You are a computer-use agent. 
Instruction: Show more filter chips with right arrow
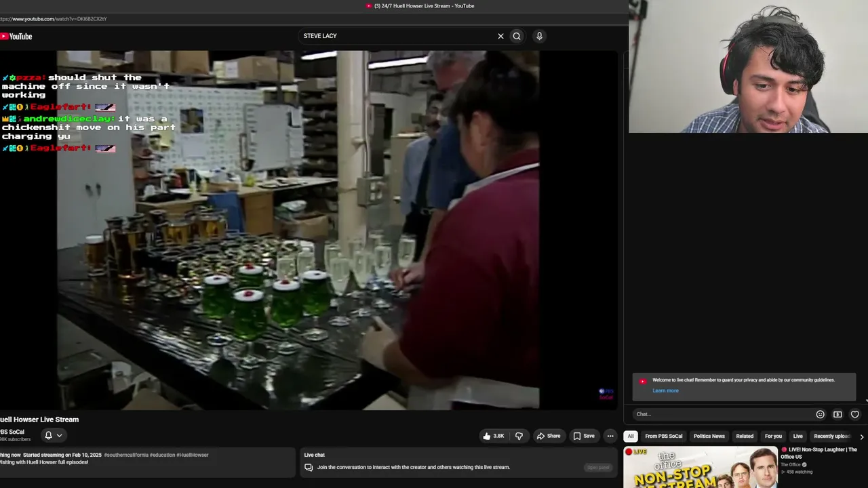pyautogui.click(x=861, y=436)
